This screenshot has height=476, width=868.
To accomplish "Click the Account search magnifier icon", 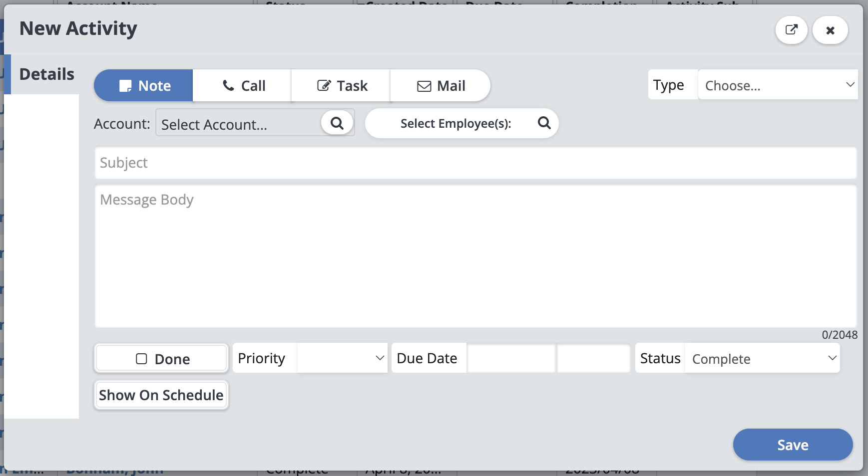I will point(337,123).
